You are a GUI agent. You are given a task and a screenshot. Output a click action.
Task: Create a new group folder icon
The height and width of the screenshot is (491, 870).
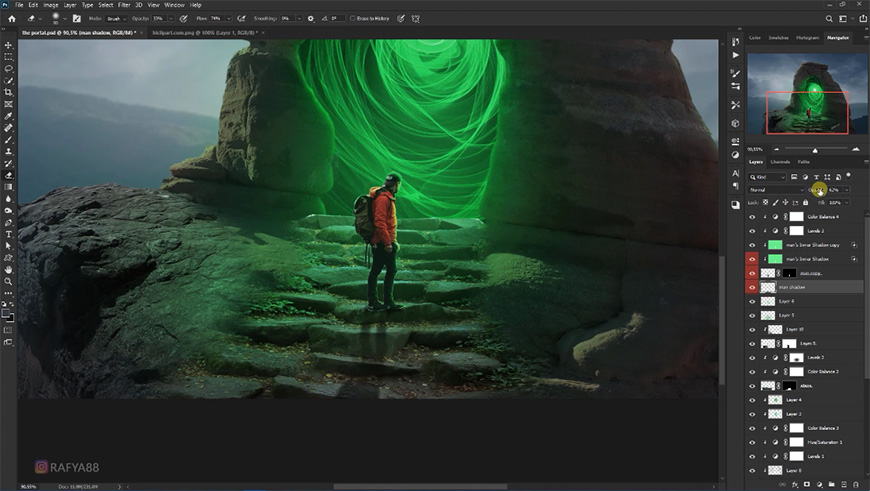coord(831,484)
